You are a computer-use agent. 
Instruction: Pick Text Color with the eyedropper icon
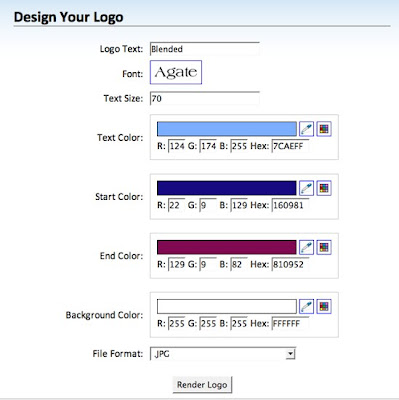(306, 129)
